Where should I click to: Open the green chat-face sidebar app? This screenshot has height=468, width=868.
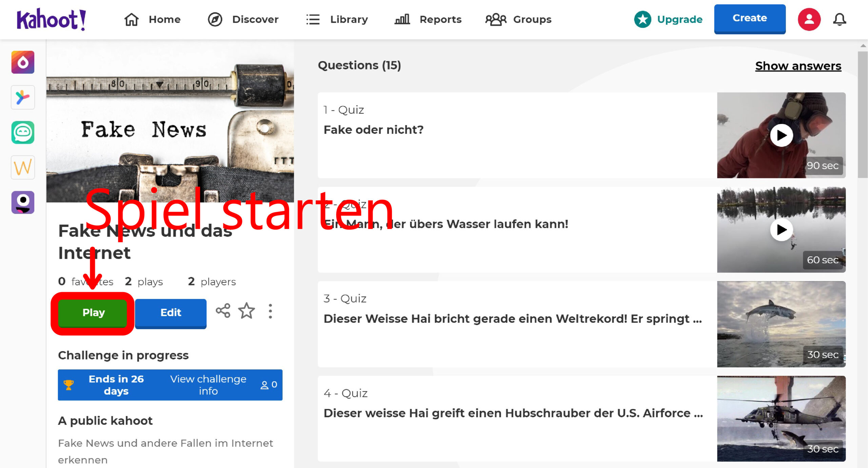tap(23, 133)
